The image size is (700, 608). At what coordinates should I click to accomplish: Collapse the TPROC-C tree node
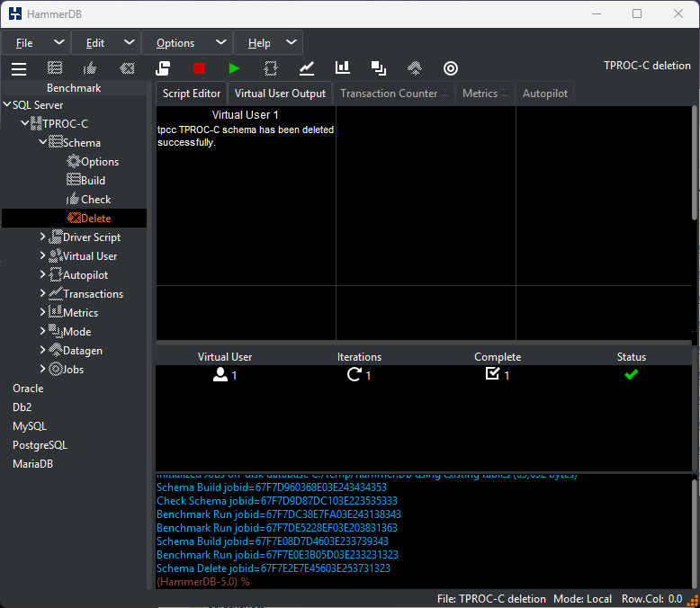click(25, 122)
